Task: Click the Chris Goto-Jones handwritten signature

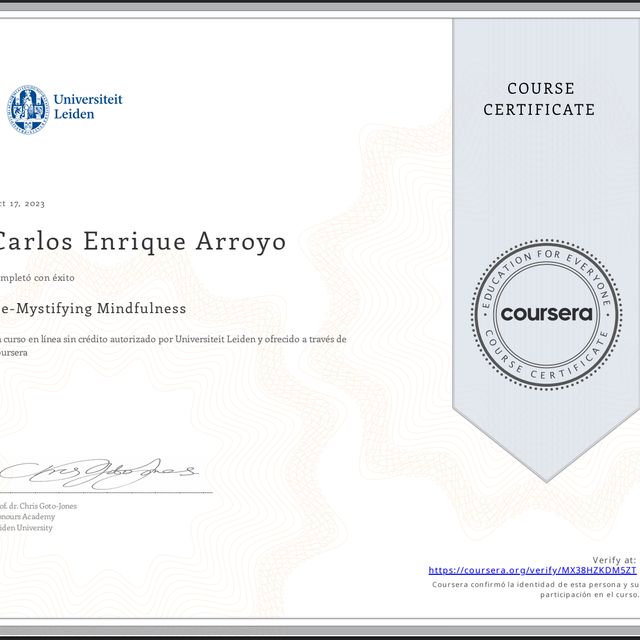Action: click(x=99, y=473)
